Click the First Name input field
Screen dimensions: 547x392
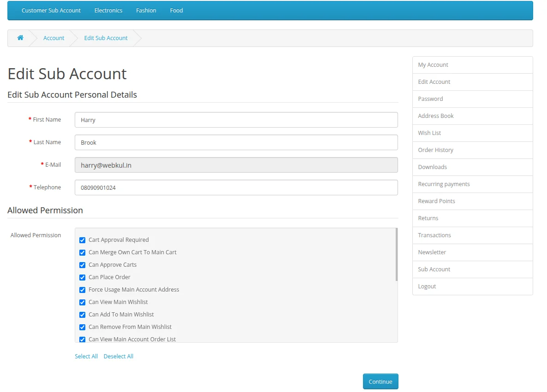click(x=236, y=120)
